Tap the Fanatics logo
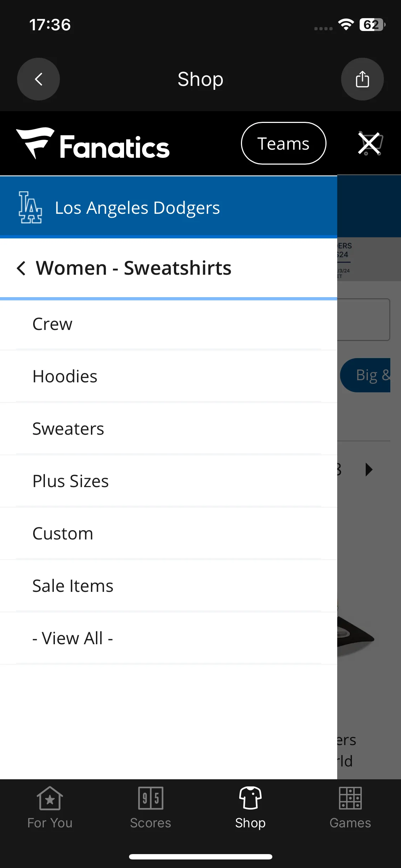This screenshot has width=401, height=868. (x=93, y=144)
